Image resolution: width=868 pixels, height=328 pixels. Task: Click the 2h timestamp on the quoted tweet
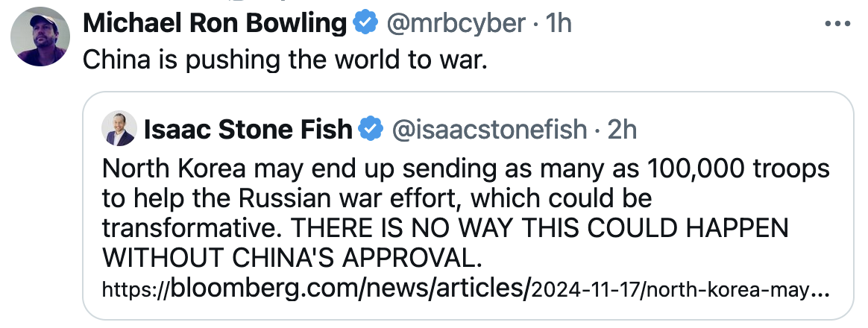point(622,130)
